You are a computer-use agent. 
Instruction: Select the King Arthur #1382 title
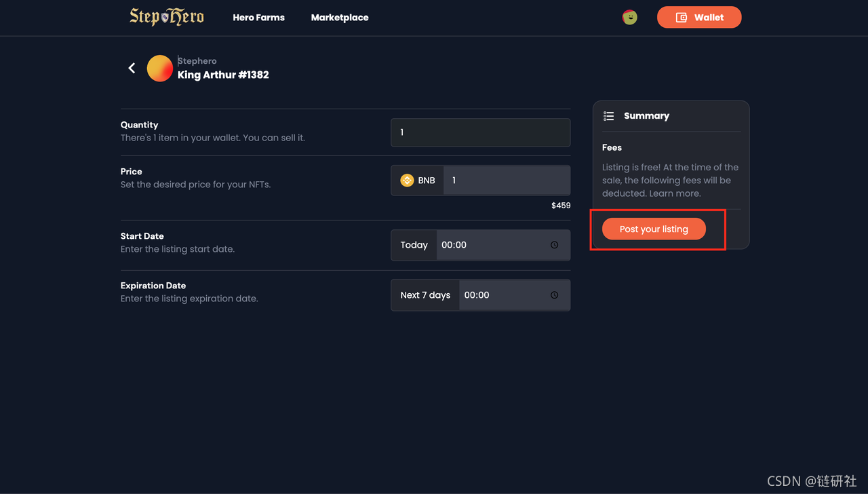point(223,75)
